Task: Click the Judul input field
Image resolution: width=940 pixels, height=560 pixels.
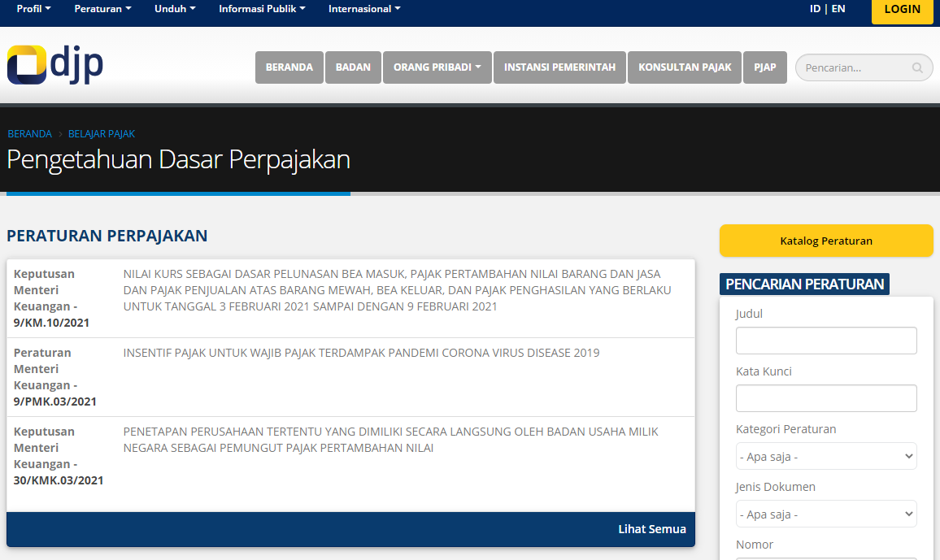Action: (x=826, y=341)
